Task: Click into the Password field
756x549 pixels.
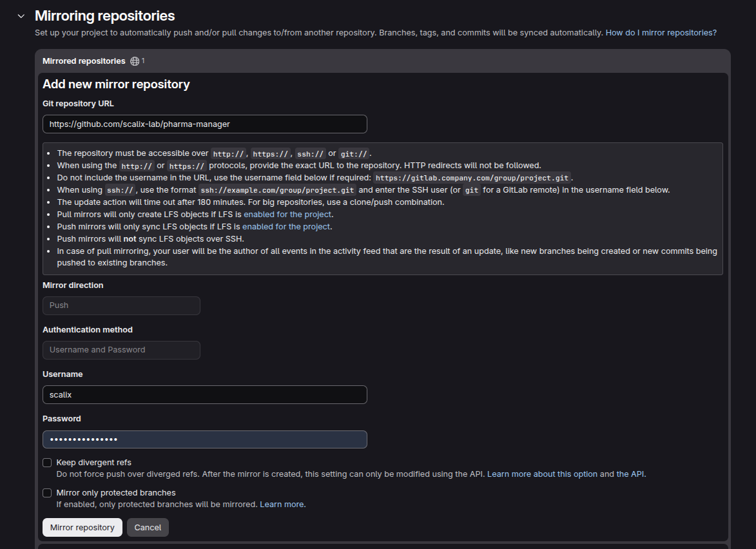Action: (x=205, y=439)
